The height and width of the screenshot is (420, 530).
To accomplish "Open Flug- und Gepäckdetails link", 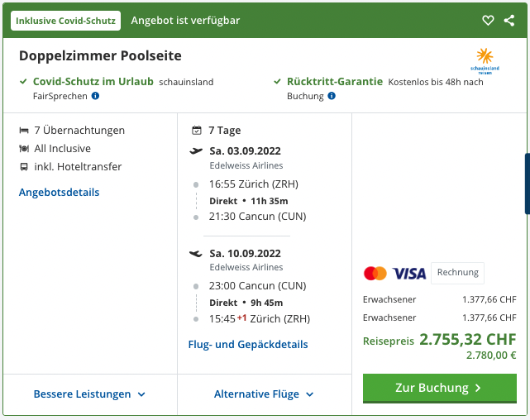I will click(248, 345).
